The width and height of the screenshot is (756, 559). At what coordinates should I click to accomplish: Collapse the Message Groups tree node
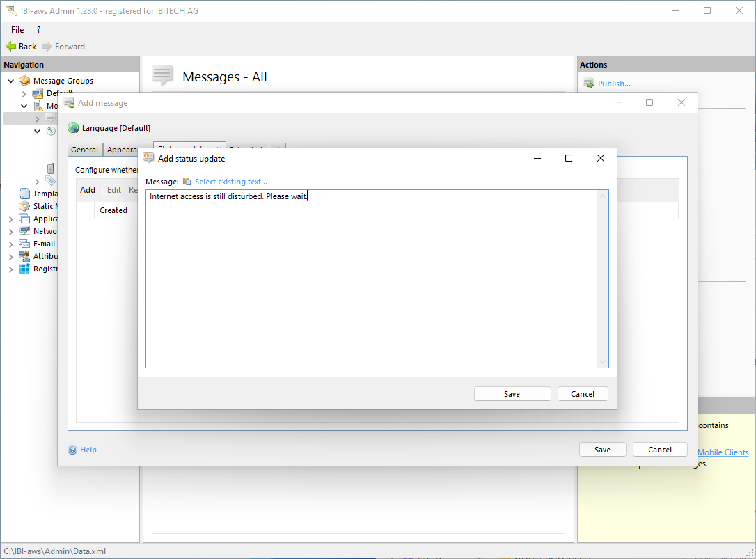point(11,81)
